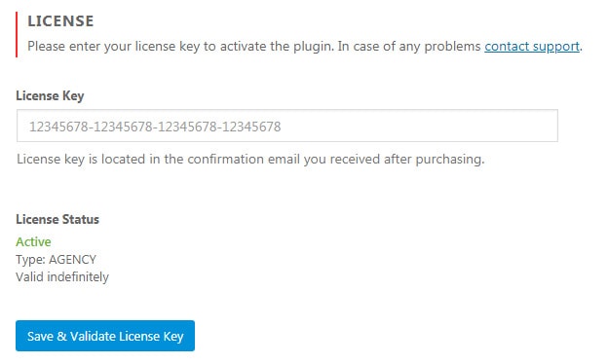
Task: Click empty right side of License Key box
Action: coord(419,126)
